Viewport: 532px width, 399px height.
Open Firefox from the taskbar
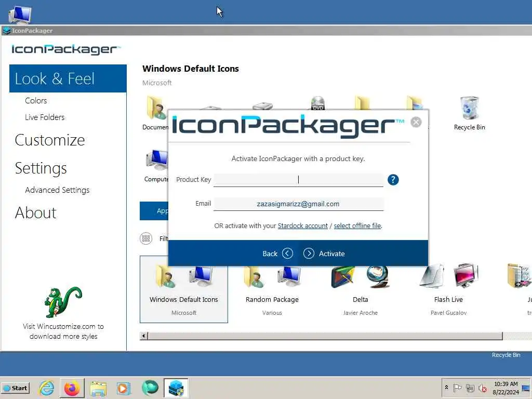[x=72, y=388]
